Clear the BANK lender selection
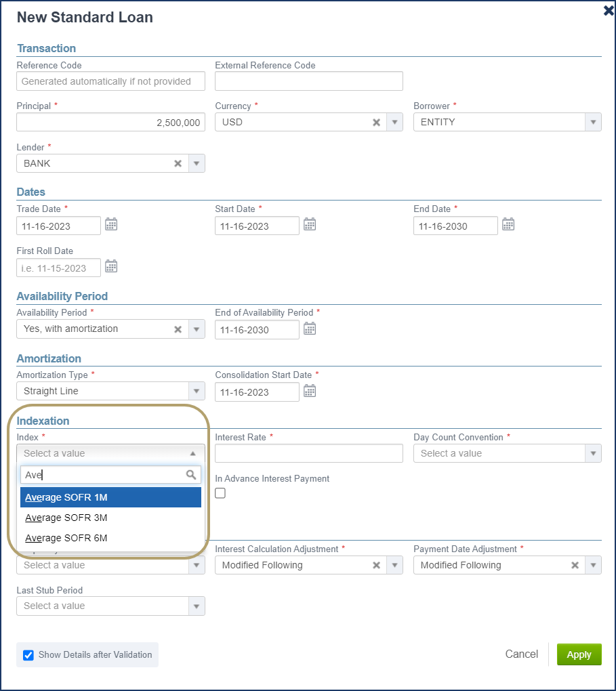616x691 pixels. coord(178,163)
